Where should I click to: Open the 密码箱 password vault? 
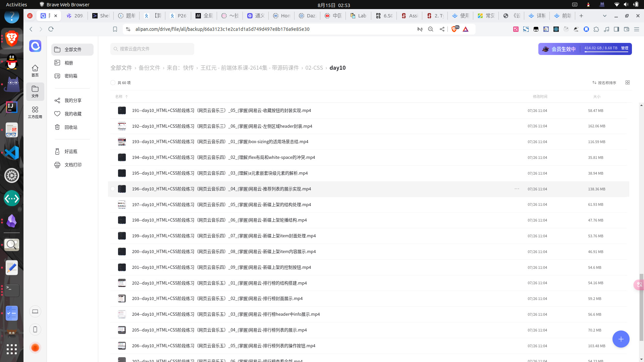pyautogui.click(x=72, y=76)
